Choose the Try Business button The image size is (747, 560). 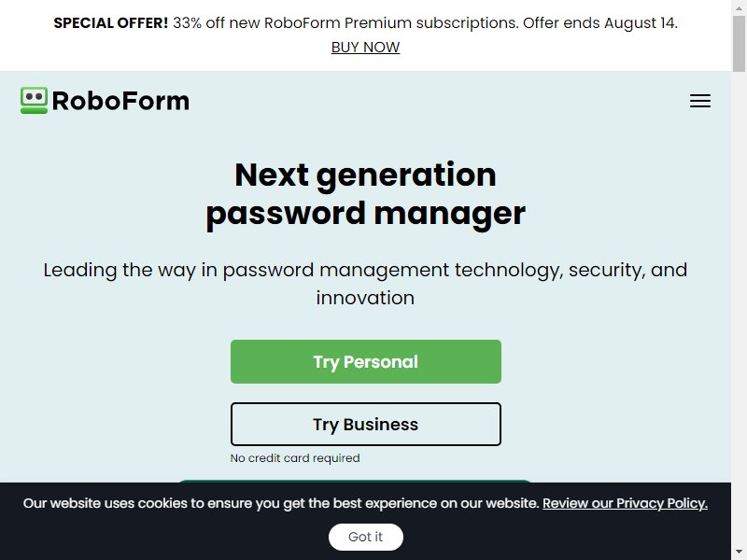[x=366, y=425]
